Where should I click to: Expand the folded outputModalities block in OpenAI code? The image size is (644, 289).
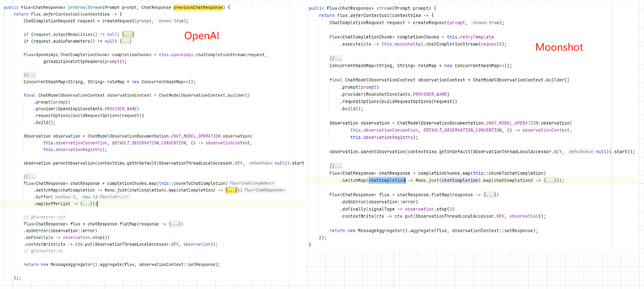coord(129,34)
